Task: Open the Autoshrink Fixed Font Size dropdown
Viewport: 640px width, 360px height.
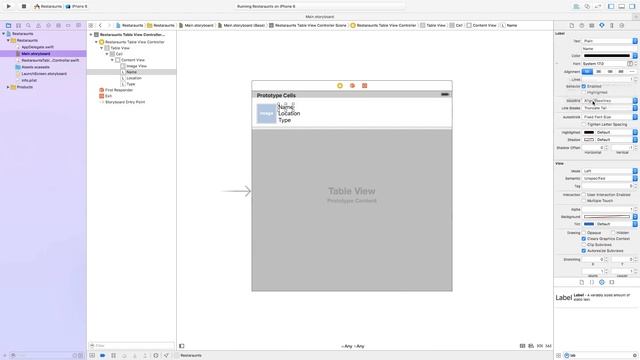Action: (x=610, y=117)
